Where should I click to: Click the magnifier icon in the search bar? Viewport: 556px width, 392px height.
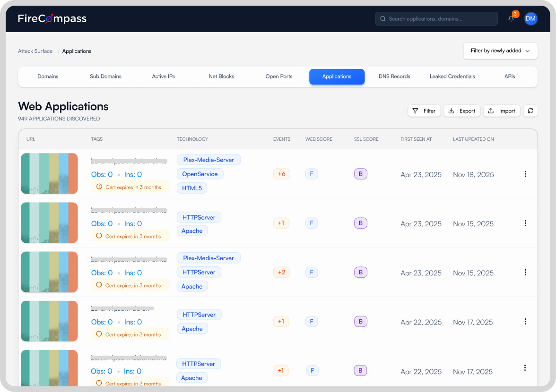382,19
